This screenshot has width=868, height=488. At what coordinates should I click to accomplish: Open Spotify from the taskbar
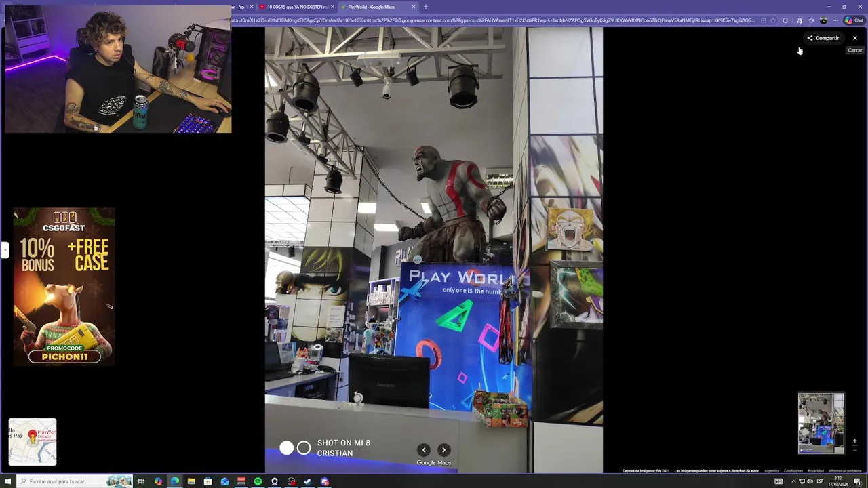(x=258, y=481)
